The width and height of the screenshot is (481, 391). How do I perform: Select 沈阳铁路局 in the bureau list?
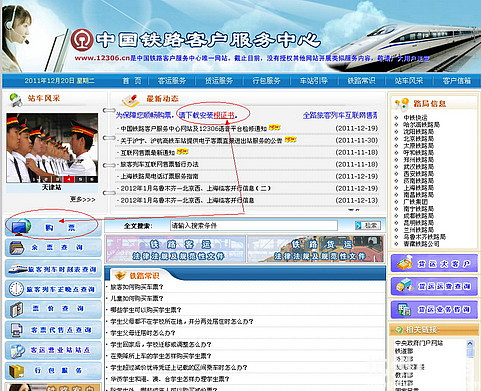[x=419, y=132]
